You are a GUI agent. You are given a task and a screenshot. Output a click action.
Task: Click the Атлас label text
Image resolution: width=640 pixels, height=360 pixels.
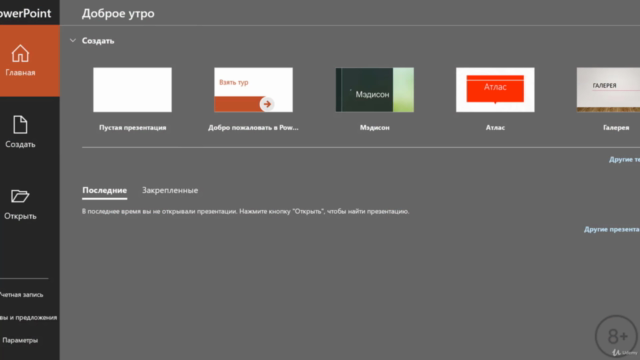[x=495, y=128]
